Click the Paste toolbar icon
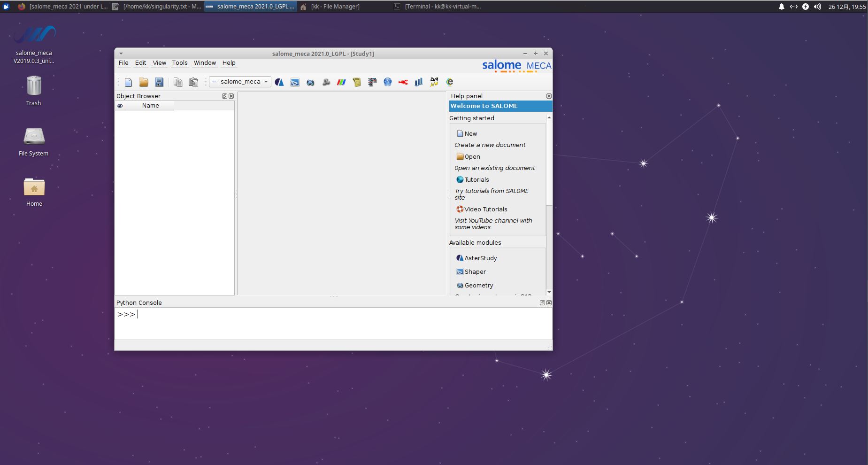 [x=193, y=82]
